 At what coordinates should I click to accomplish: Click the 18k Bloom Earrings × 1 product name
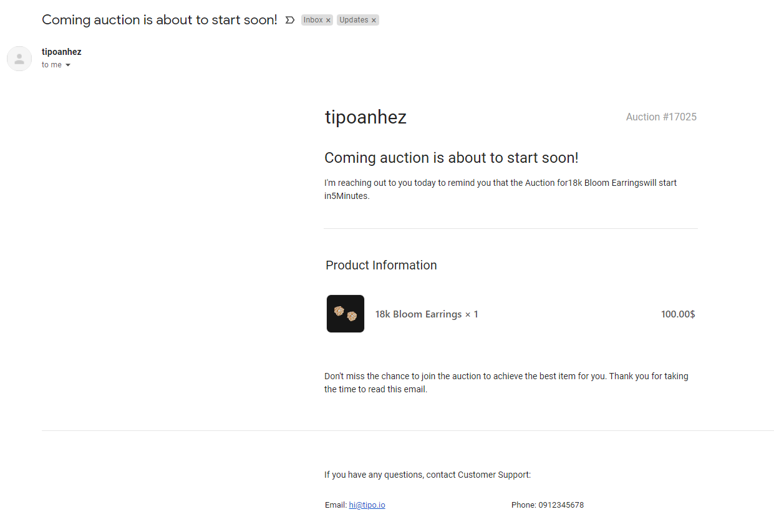coord(427,314)
